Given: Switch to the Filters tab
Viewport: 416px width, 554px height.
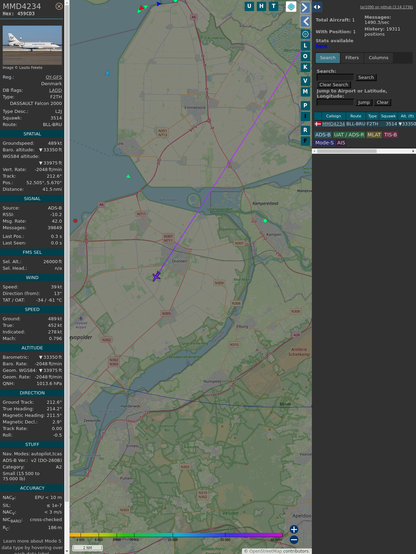Looking at the screenshot, I should click(352, 58).
